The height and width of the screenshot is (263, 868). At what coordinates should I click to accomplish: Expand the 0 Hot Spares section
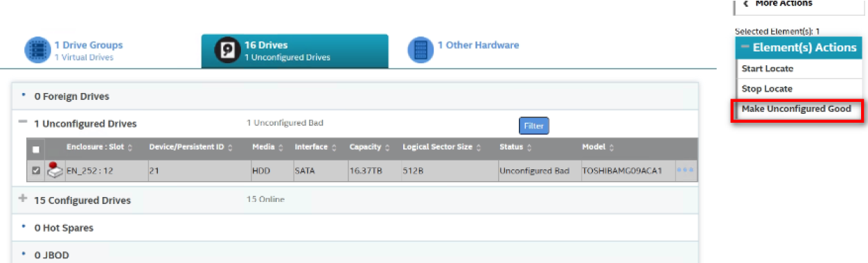[x=23, y=226]
